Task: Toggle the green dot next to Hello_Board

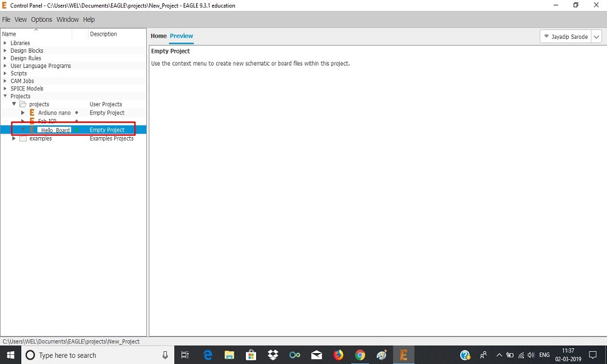Action: [76, 130]
